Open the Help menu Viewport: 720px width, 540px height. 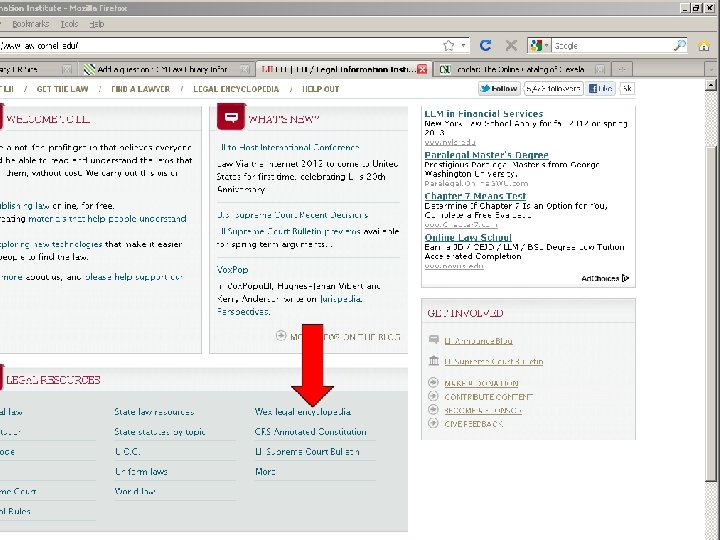tap(96, 24)
